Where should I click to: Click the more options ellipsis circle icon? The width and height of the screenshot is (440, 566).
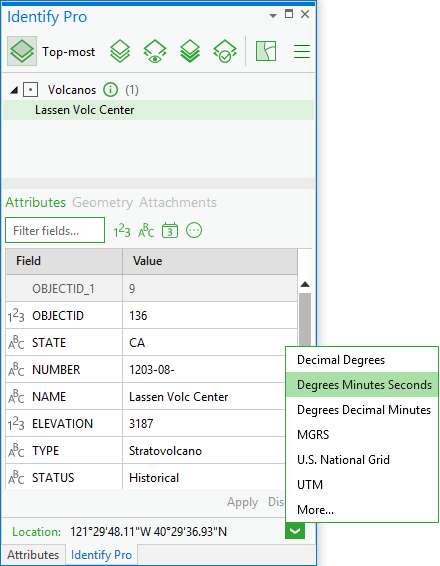tap(194, 230)
